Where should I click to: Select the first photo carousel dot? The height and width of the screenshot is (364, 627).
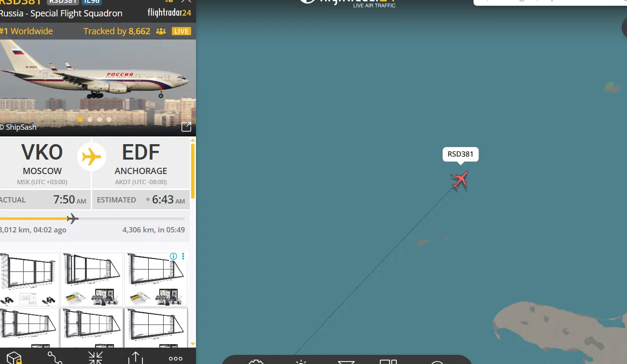pos(80,120)
